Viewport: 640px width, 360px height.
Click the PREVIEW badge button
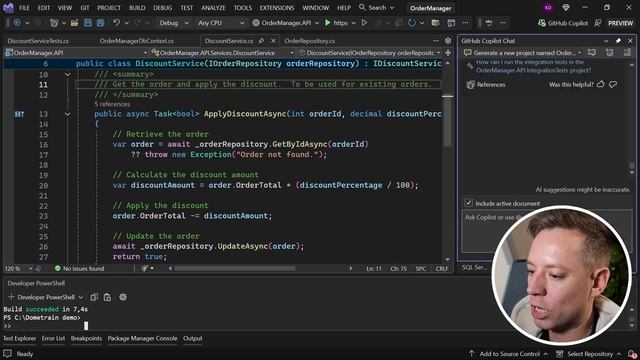[620, 23]
